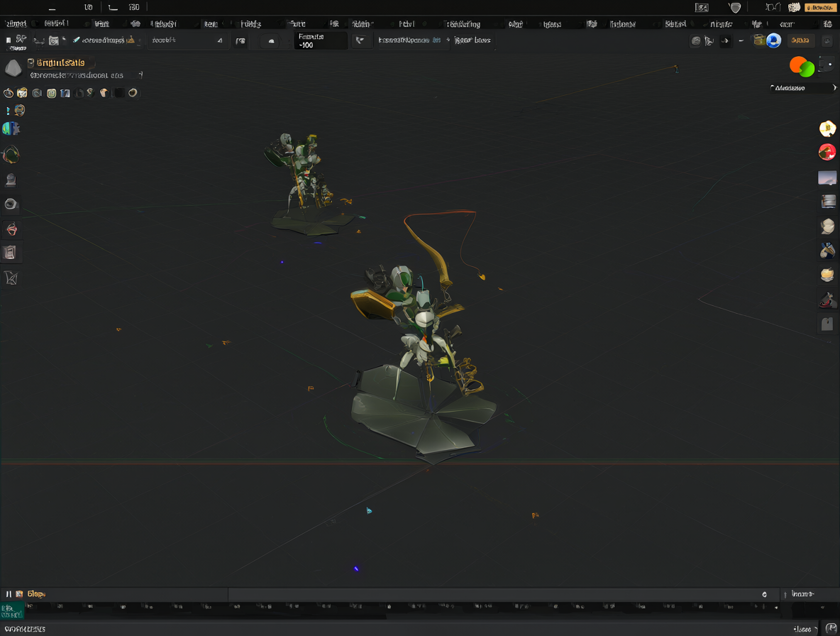The height and width of the screenshot is (636, 840).
Task: Click the grey rock-shaped object icon
Action: tap(13, 68)
